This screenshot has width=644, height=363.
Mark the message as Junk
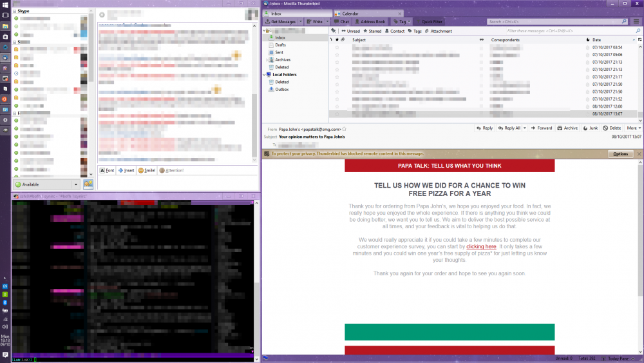point(590,128)
